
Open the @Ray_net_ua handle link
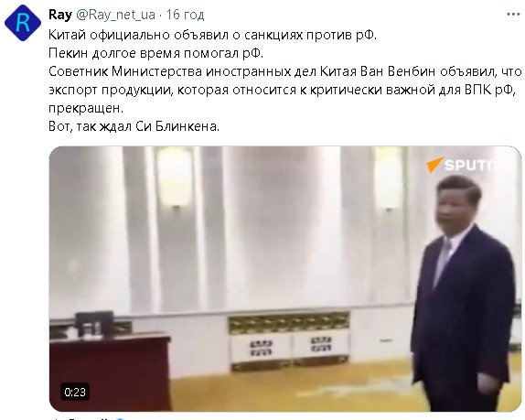tap(115, 15)
